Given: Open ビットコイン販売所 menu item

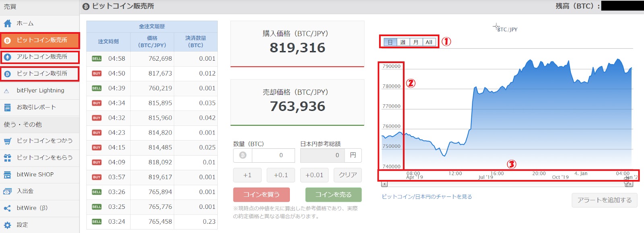Looking at the screenshot, I should coord(39,41).
